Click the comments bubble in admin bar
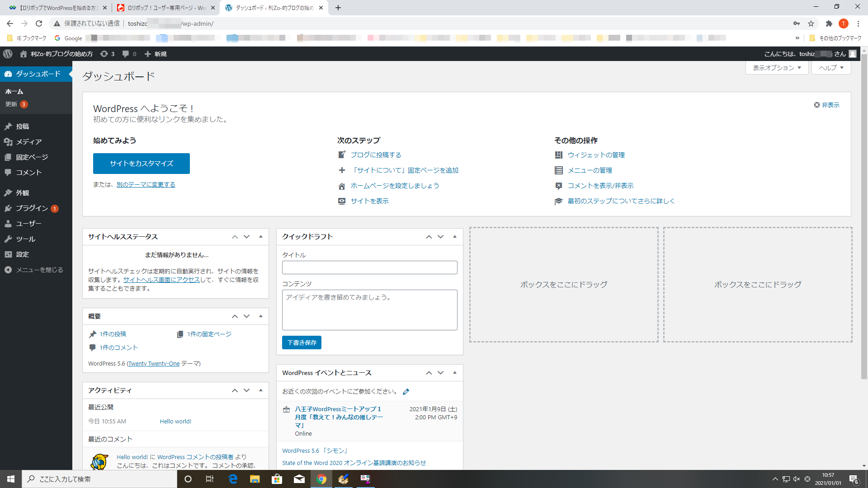This screenshot has width=868, height=488. click(x=129, y=54)
